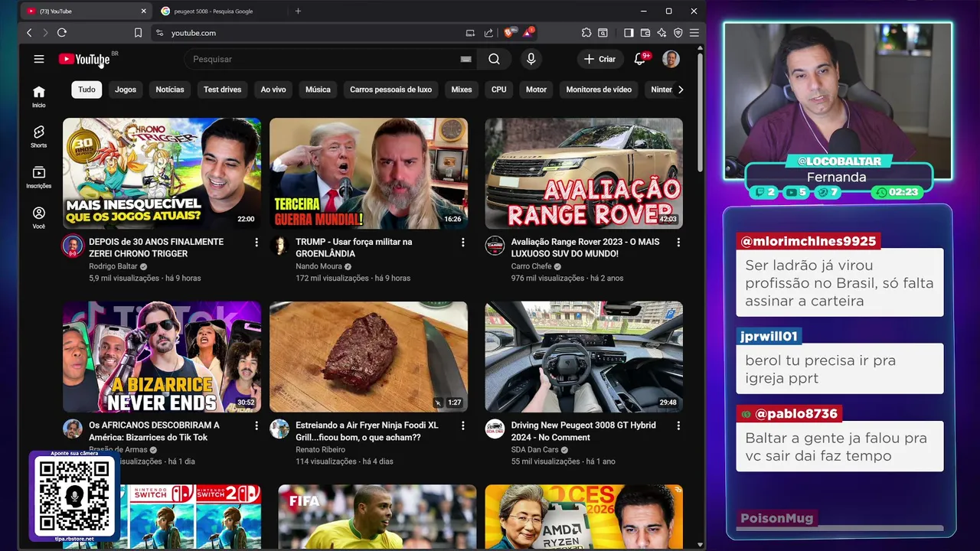Open the browser extensions puzzle icon
The width and height of the screenshot is (980, 551).
click(586, 33)
